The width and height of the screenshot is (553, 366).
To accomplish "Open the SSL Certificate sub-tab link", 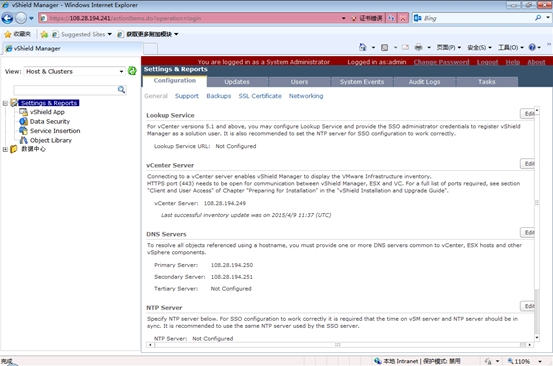I will (x=260, y=96).
